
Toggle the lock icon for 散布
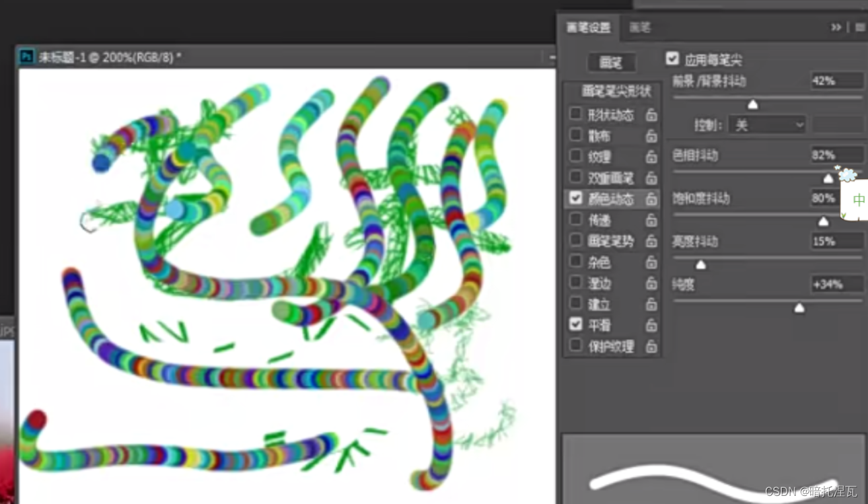651,136
